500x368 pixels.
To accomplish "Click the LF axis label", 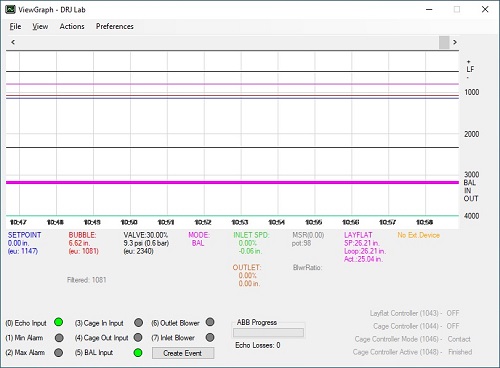I will [x=470, y=69].
